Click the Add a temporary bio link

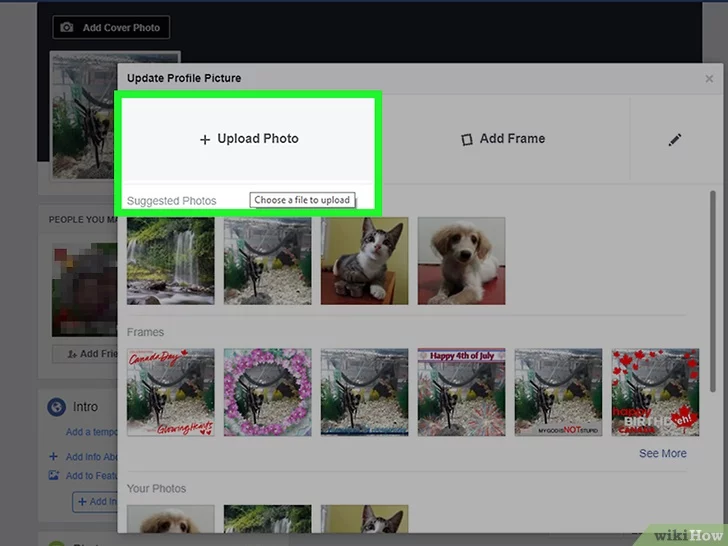91,432
